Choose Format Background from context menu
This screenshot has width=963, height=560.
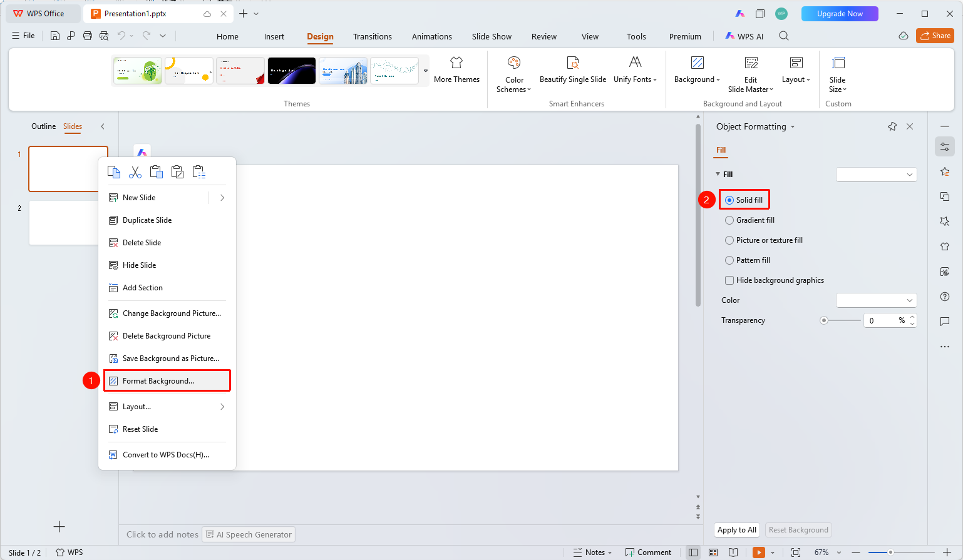pos(167,381)
